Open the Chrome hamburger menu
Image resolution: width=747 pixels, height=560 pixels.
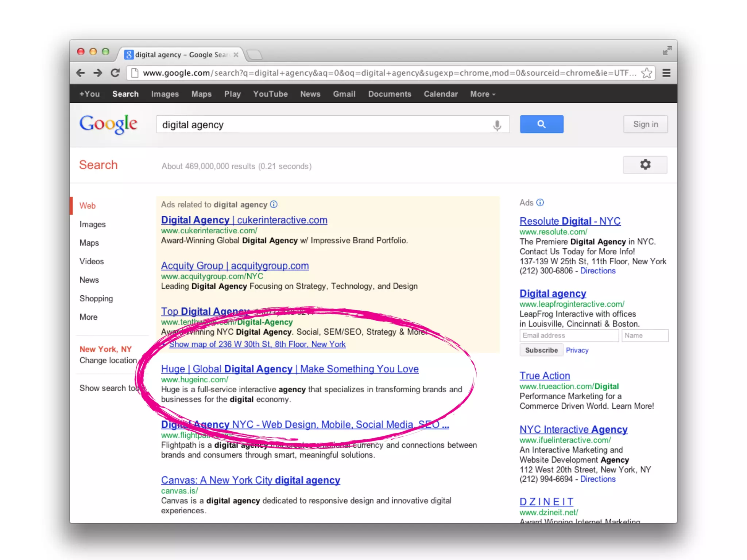[x=666, y=73]
